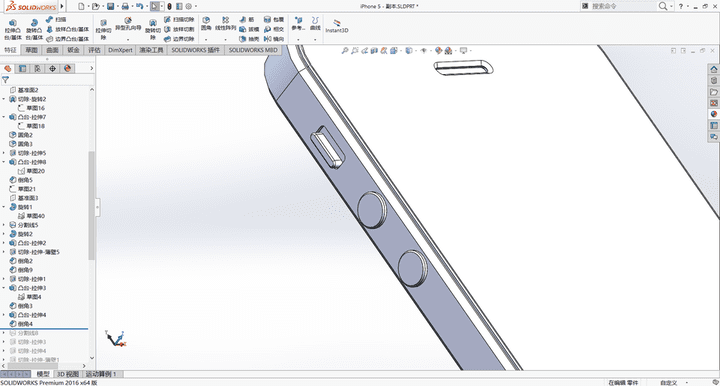Click the Rebuild traffic-light icon
Viewport: 720px width, 386px height.
click(x=169, y=6)
